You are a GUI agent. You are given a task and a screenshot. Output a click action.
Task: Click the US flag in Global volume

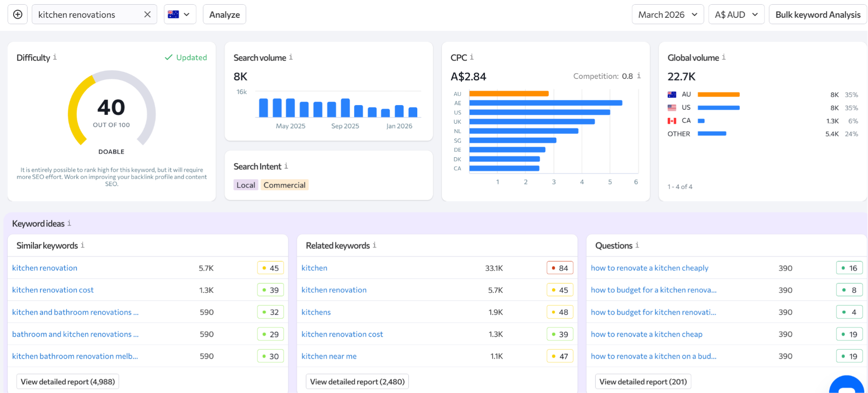[672, 108]
